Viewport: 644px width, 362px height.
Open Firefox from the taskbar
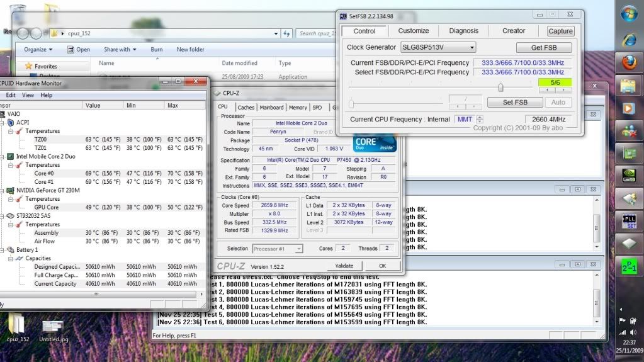coord(630,62)
